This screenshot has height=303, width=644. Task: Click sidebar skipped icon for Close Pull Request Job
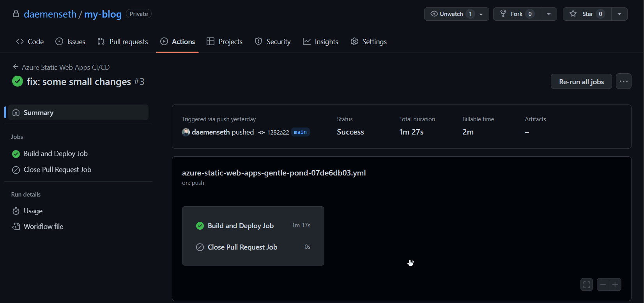coord(16,170)
